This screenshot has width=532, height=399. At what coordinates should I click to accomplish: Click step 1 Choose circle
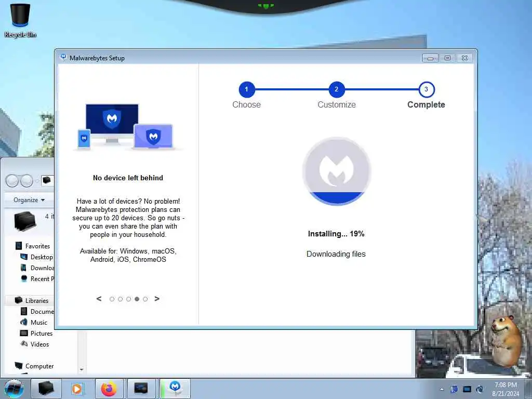coord(247,89)
